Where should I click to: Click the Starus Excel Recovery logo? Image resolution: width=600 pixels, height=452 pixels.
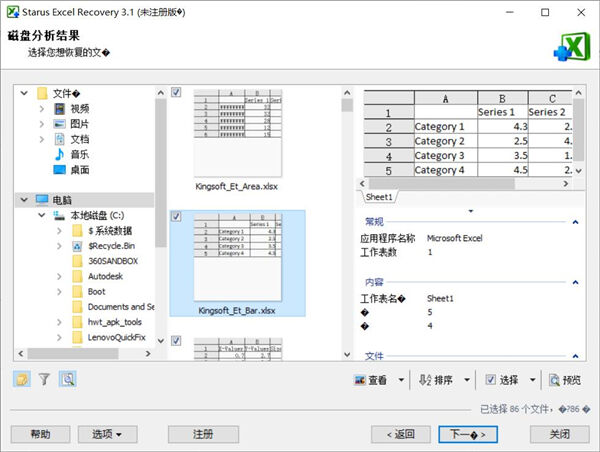572,46
